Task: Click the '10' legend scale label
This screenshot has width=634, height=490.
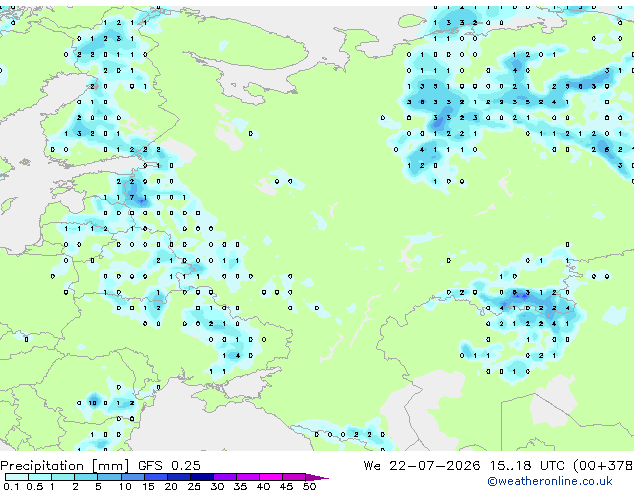Action: (x=125, y=486)
